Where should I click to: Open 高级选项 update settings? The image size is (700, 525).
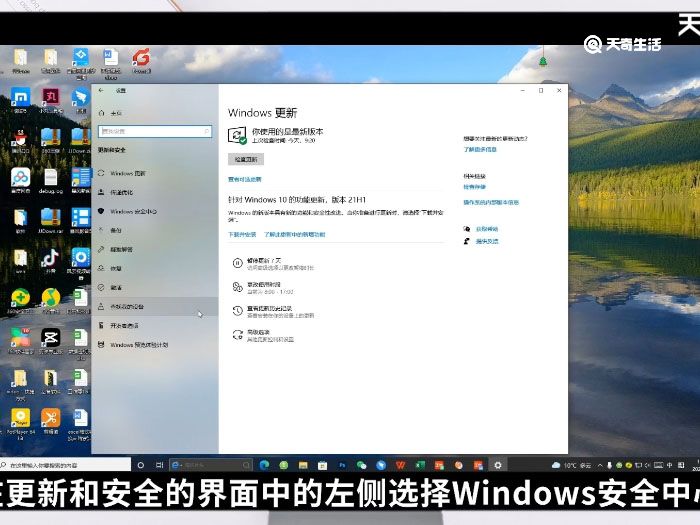(263, 336)
